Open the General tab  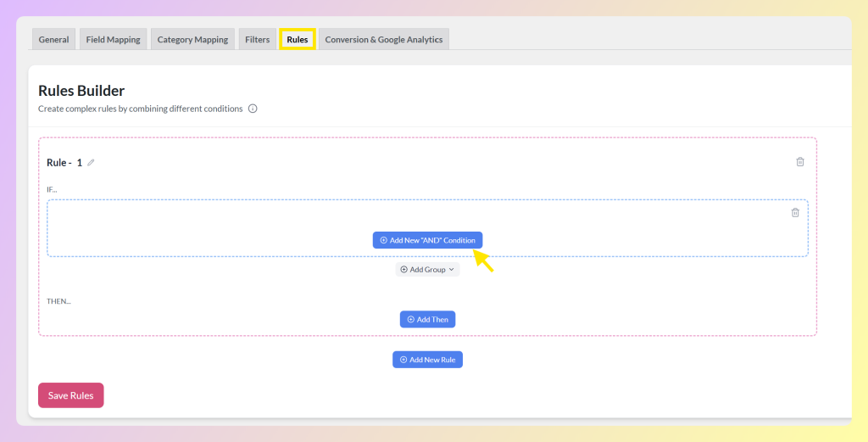click(53, 39)
